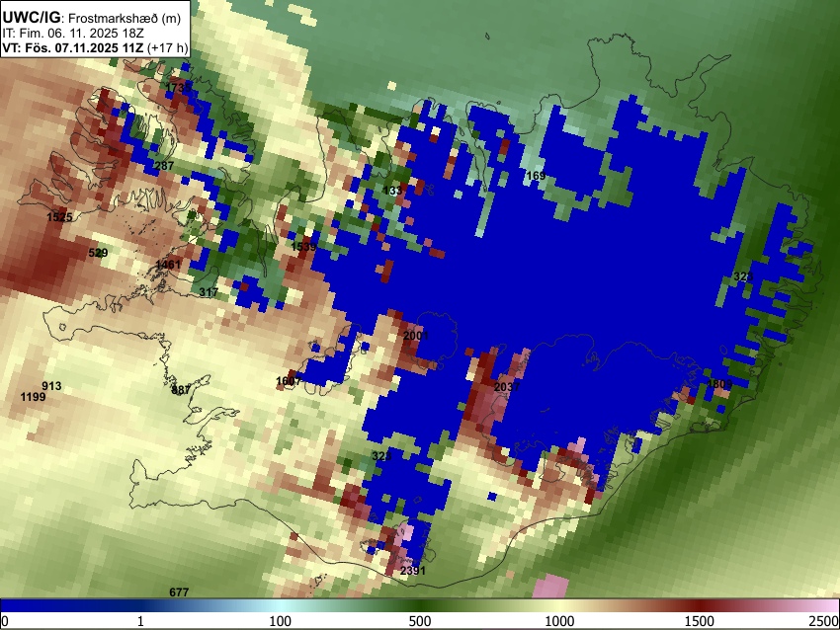Click the '500' legend tick label
Image resolution: width=840 pixels, height=630 pixels.
pyautogui.click(x=420, y=621)
